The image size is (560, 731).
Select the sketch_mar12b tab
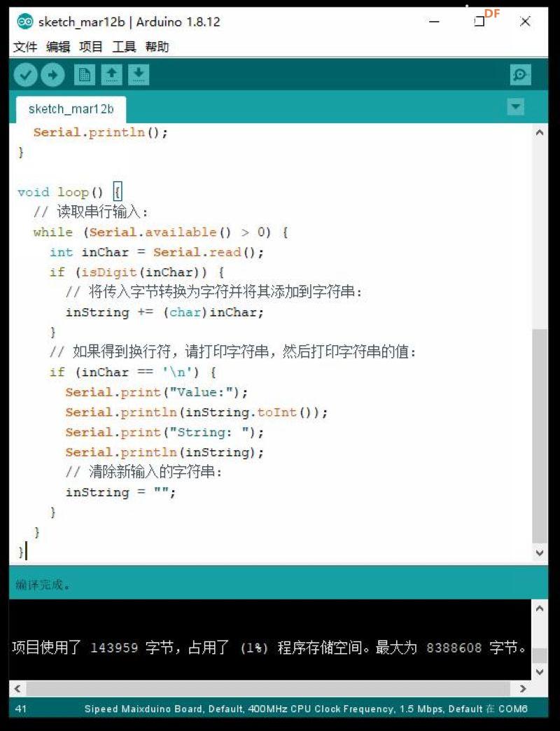point(71,109)
